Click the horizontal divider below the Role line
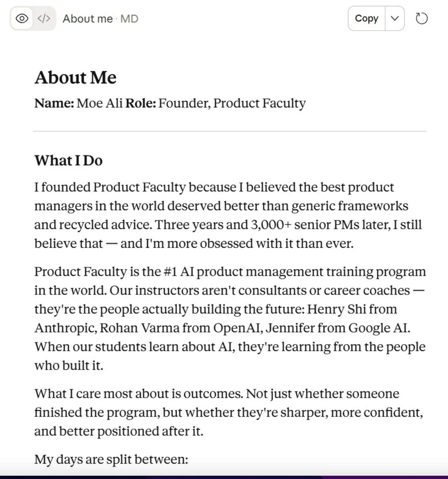Image resolution: width=448 pixels, height=479 pixels. click(230, 131)
